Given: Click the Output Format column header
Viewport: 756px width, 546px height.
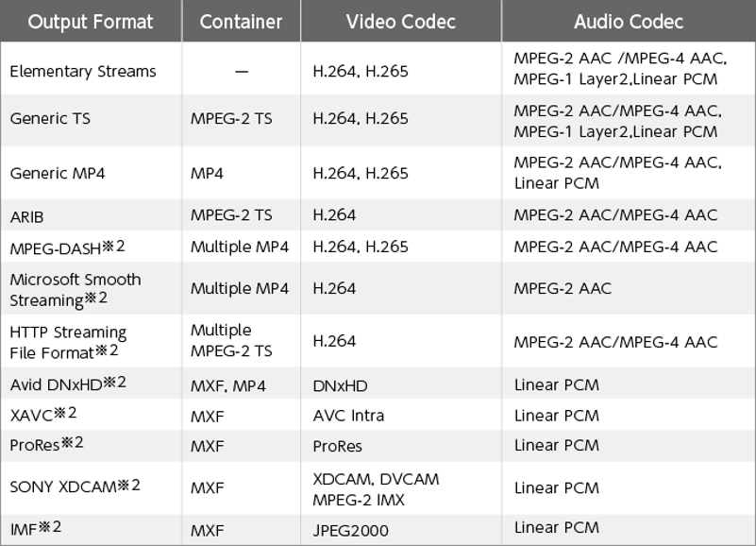Looking at the screenshot, I should tap(91, 22).
